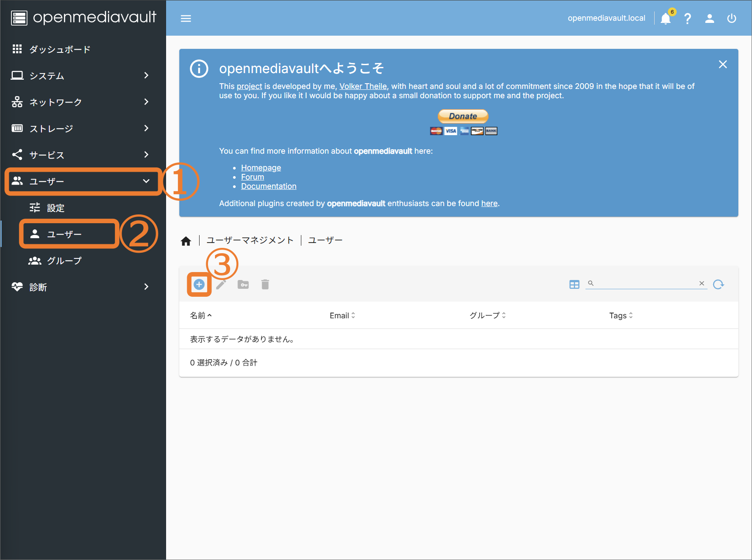
Task: Open the Documentation link
Action: click(269, 186)
